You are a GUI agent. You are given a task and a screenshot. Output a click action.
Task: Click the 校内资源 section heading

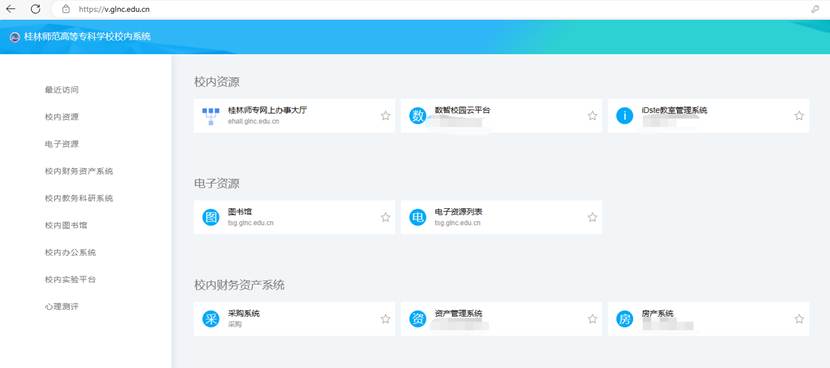[x=216, y=82]
